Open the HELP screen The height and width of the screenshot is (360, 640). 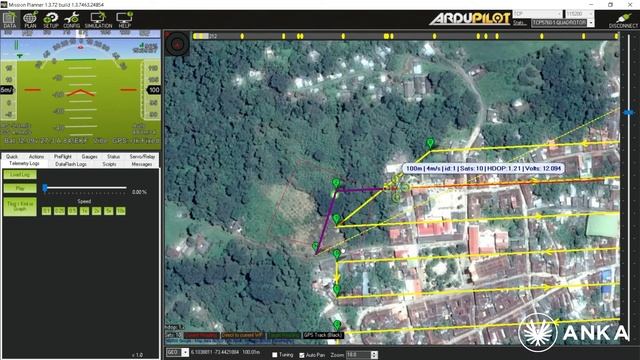click(124, 20)
